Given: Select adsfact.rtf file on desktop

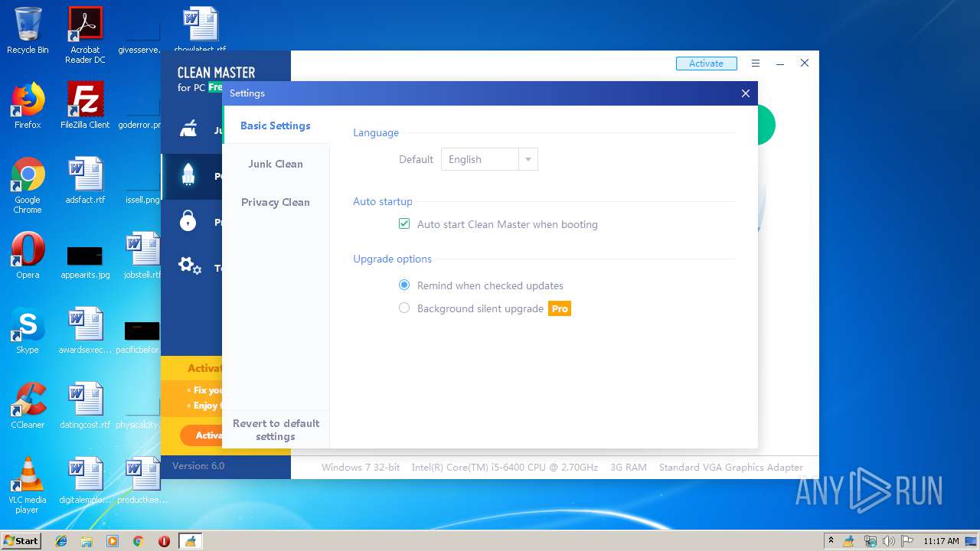Looking at the screenshot, I should tap(85, 181).
